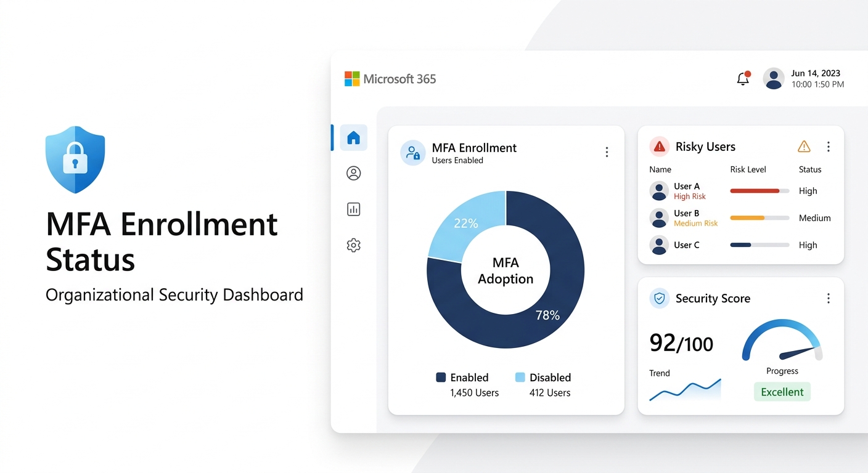
Task: Click the High status in User A's row
Action: point(808,191)
